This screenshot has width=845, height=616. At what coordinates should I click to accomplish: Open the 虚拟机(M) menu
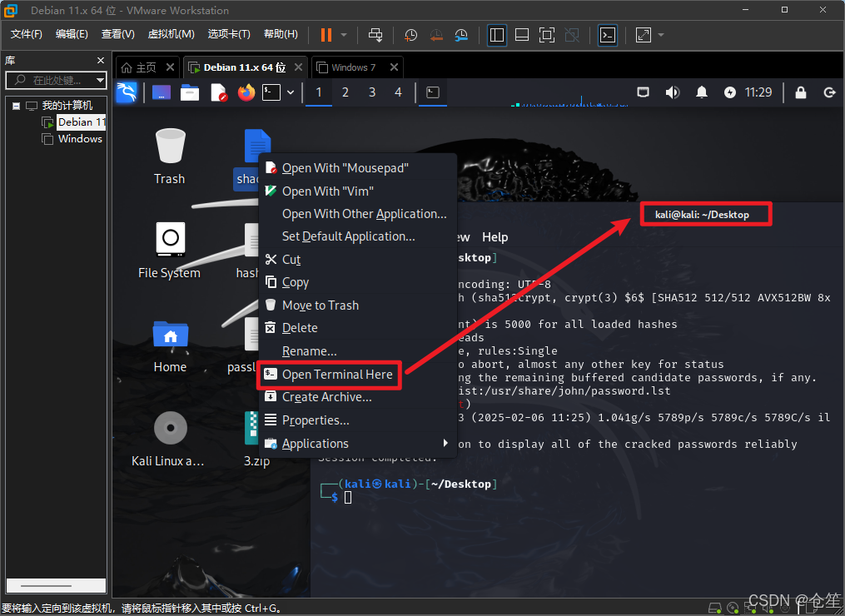171,34
